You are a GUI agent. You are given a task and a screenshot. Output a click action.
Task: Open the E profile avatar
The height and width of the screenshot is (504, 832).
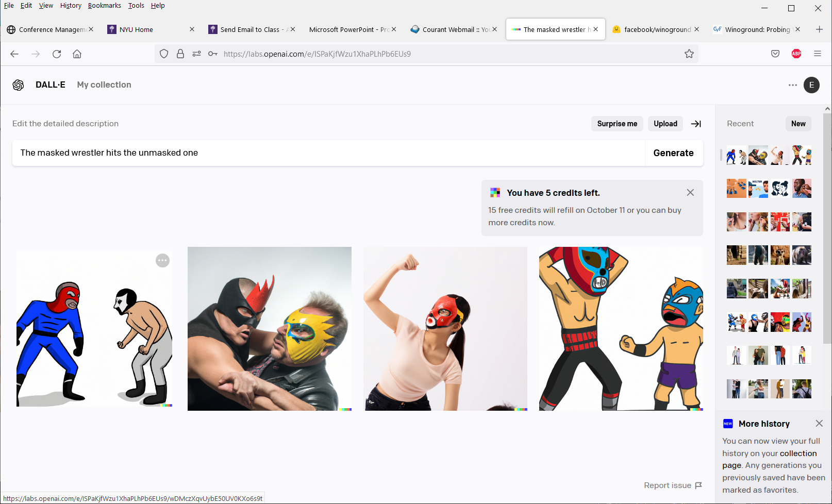coord(811,85)
